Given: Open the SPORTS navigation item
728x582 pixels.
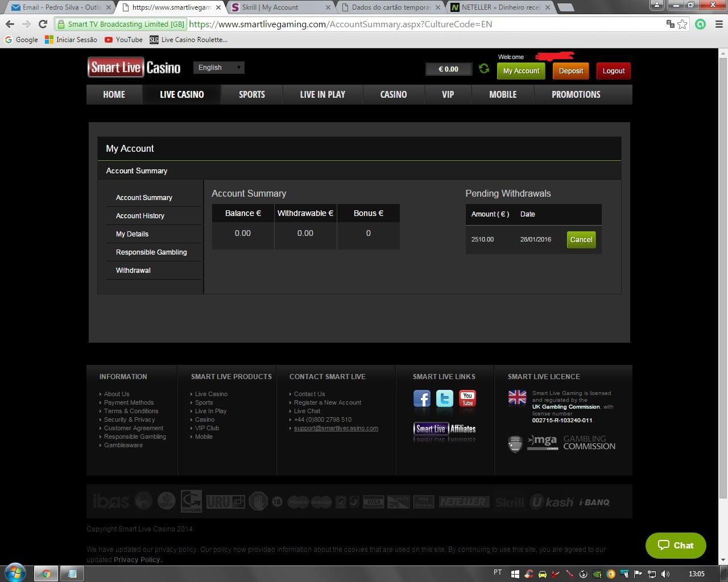Looking at the screenshot, I should click(x=252, y=94).
